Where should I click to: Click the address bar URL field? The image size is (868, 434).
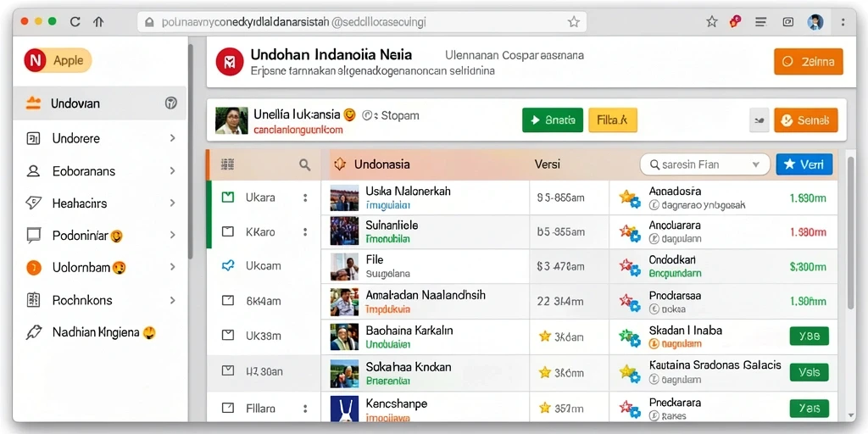pos(362,22)
